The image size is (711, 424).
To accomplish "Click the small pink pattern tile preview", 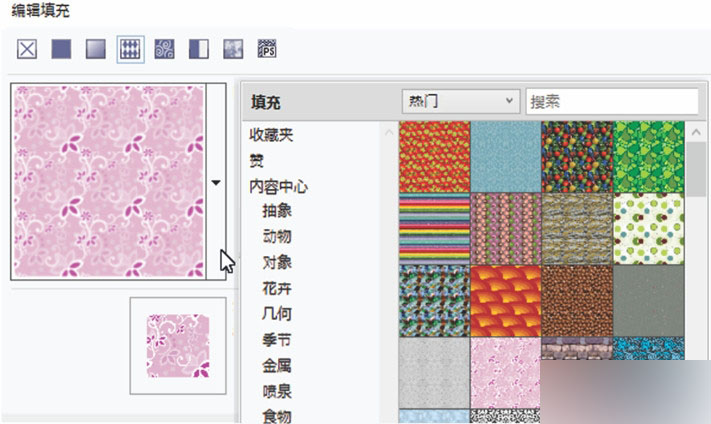I will pyautogui.click(x=178, y=346).
